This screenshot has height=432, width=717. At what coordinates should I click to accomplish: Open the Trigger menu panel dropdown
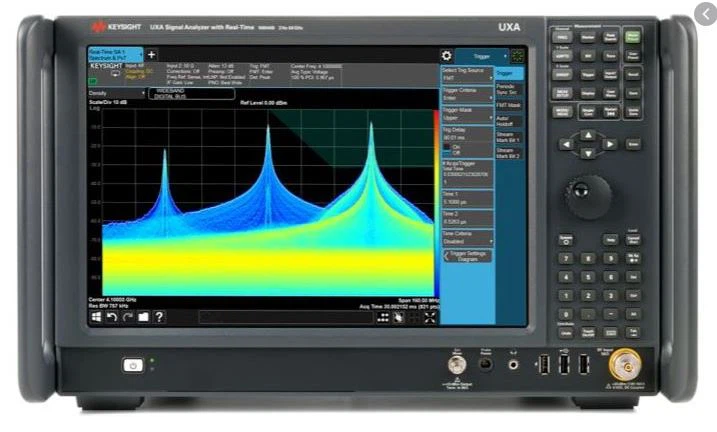482,56
